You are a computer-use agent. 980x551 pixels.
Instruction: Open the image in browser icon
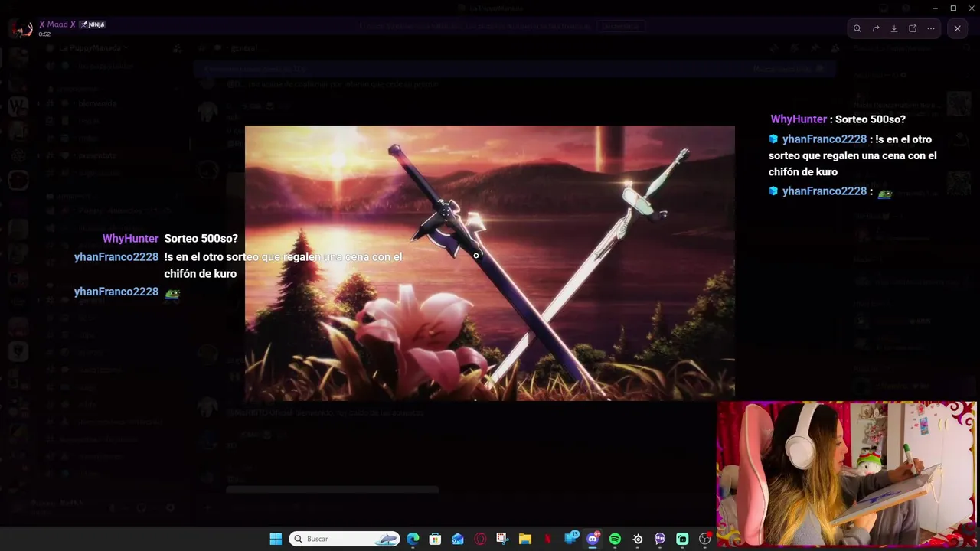(x=913, y=28)
